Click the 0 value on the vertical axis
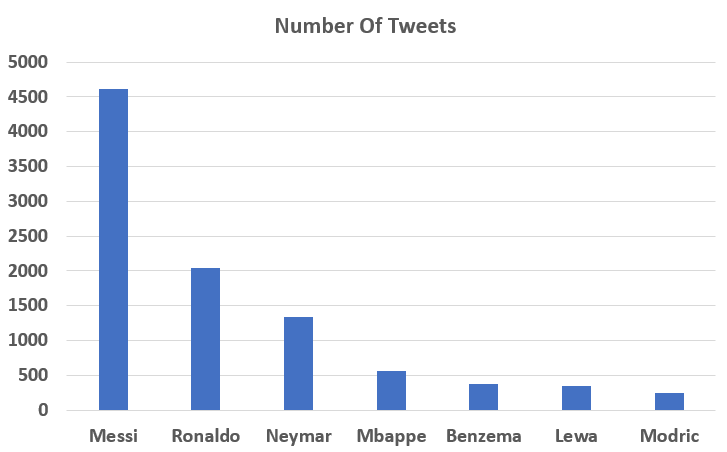Image resolution: width=727 pixels, height=452 pixels. tap(42, 410)
